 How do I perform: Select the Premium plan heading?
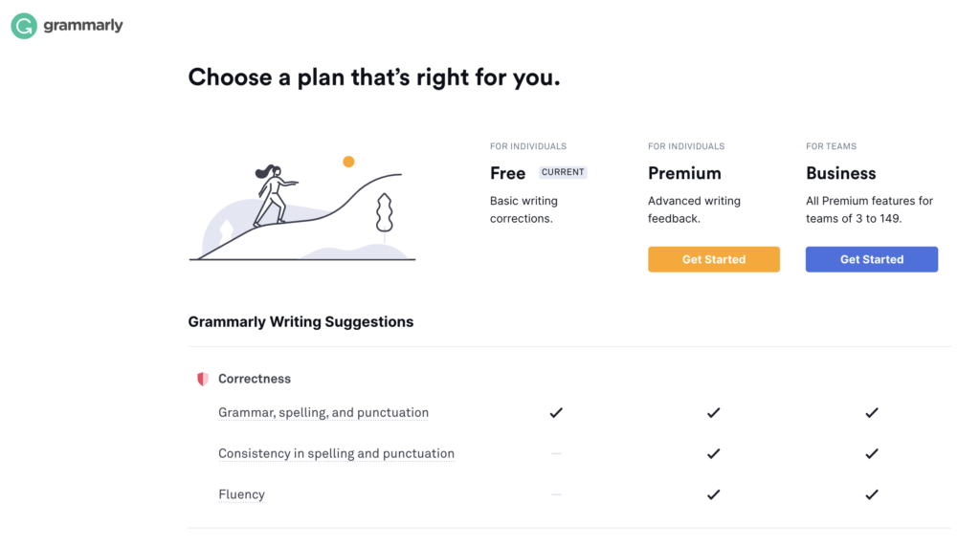(x=684, y=173)
